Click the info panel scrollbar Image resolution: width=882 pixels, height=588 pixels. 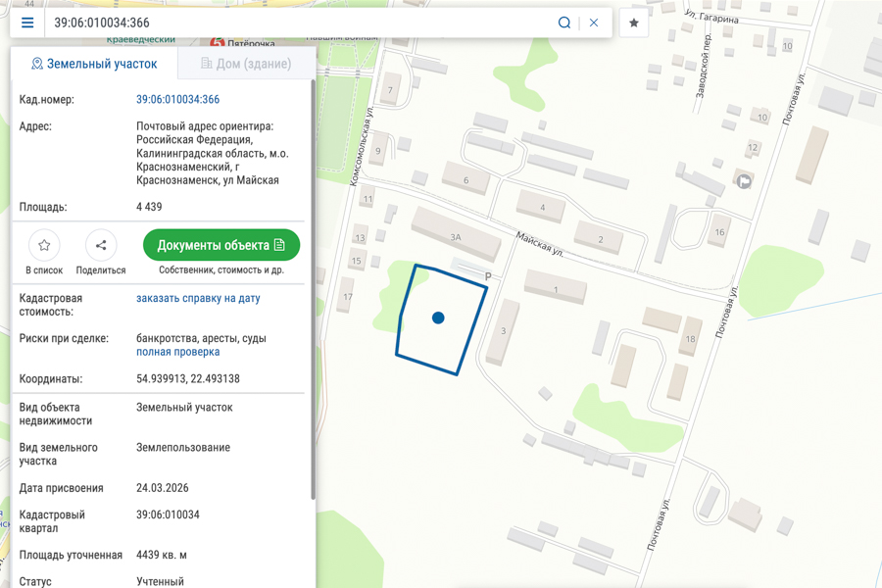(x=314, y=290)
